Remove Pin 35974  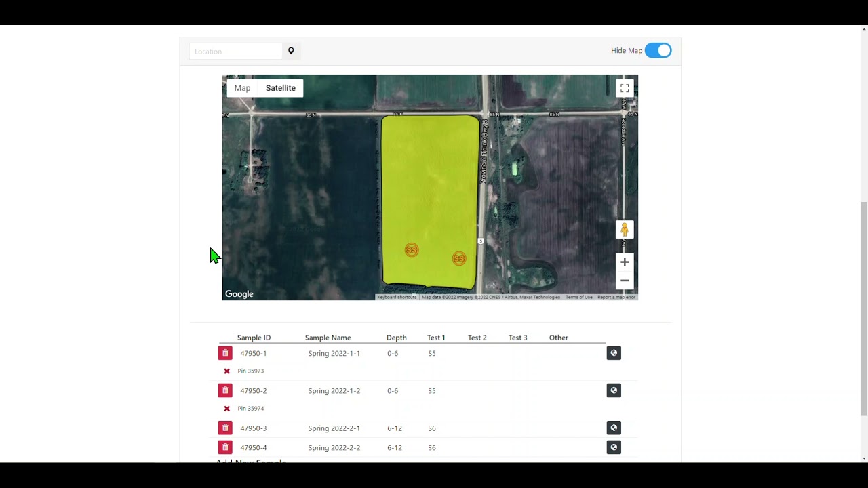(227, 409)
